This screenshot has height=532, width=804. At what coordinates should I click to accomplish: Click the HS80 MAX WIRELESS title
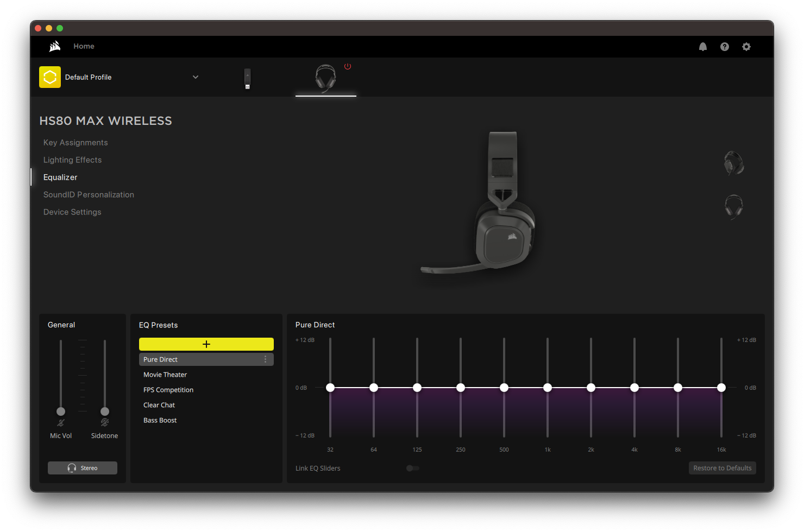[106, 121]
